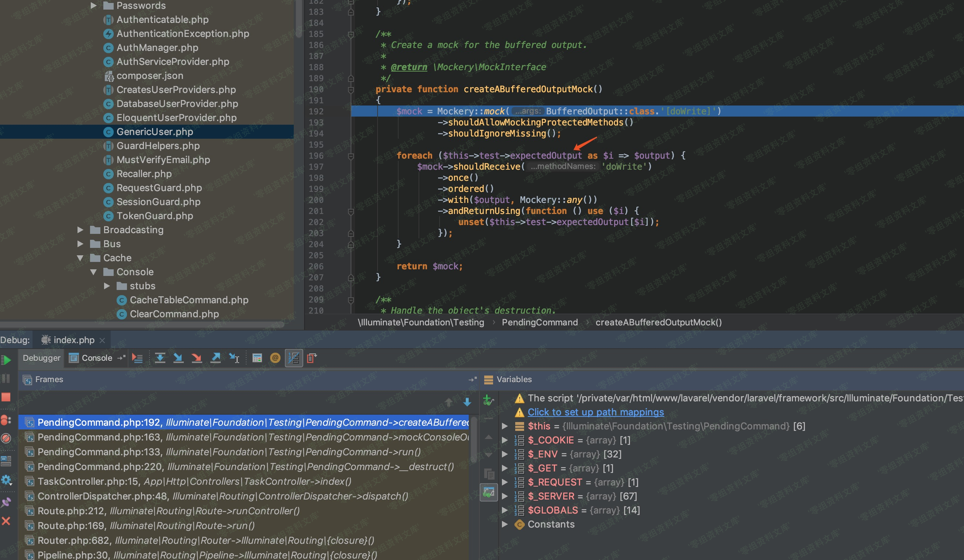This screenshot has height=560, width=964.
Task: Expand the $this variable node
Action: pos(505,426)
